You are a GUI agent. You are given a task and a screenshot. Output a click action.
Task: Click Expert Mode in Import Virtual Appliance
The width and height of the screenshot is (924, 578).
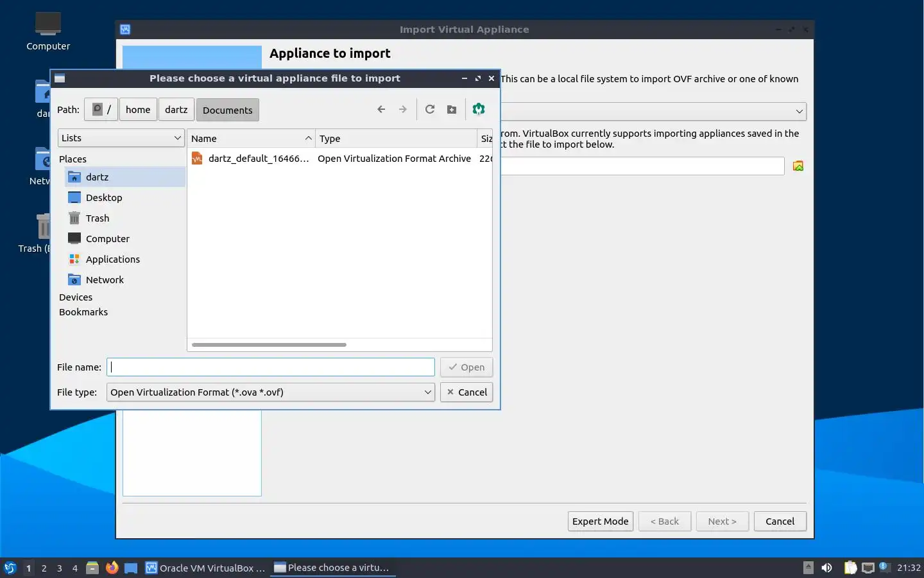click(601, 521)
